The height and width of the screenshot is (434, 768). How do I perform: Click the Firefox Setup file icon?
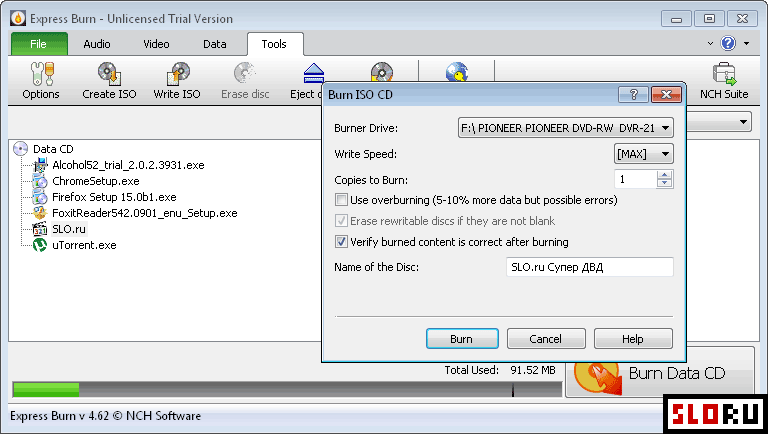pos(40,197)
